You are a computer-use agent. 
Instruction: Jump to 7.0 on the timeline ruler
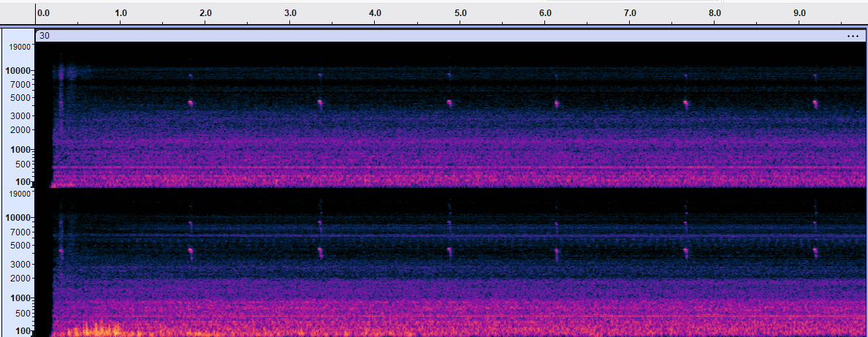coord(630,12)
